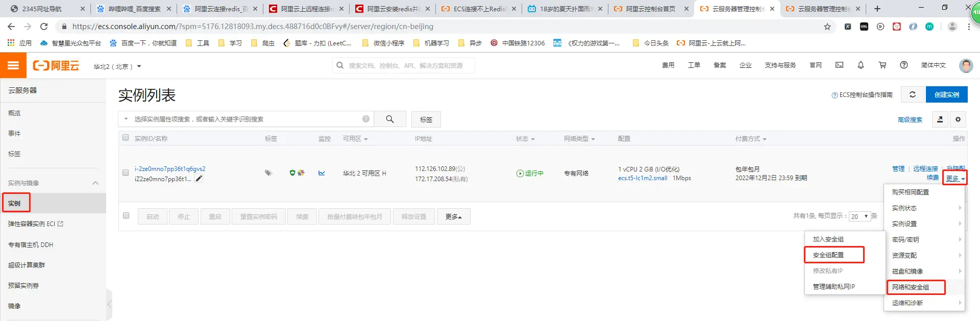
Task: Click the magnifier search button beside filter box
Action: tap(389, 119)
